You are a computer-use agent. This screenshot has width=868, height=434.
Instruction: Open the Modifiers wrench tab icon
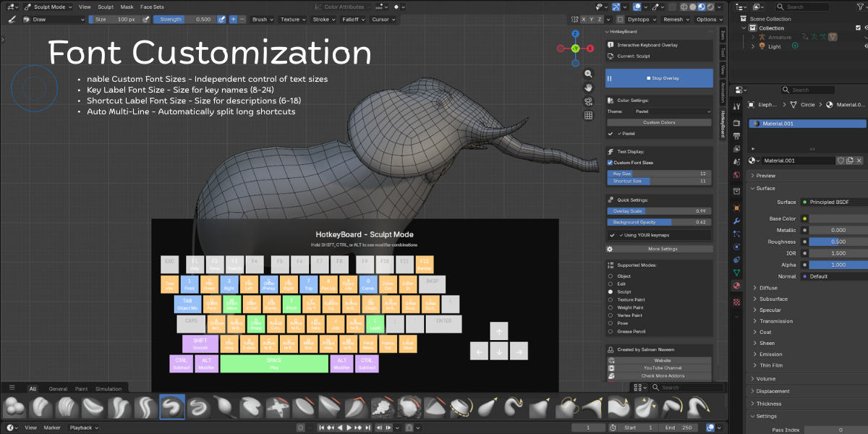point(736,221)
